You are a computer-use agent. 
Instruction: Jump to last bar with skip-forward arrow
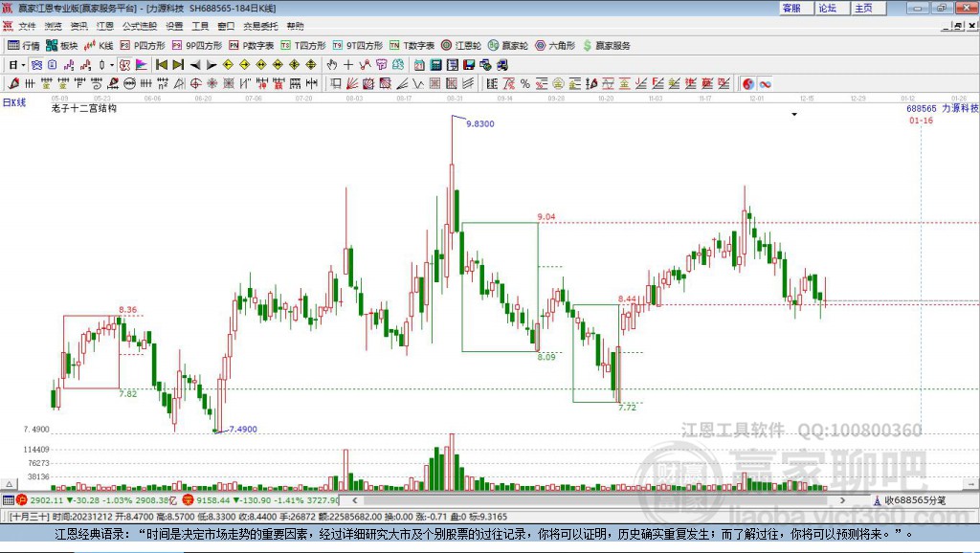(178, 65)
